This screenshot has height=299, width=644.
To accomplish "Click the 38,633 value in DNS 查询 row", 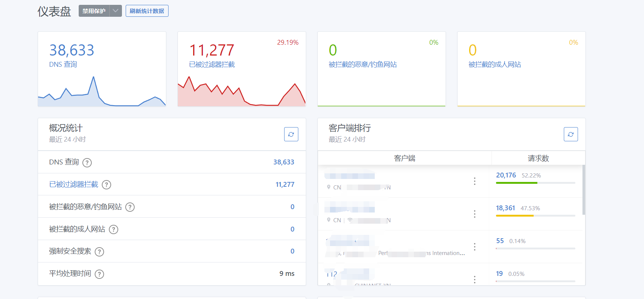I will coord(284,162).
